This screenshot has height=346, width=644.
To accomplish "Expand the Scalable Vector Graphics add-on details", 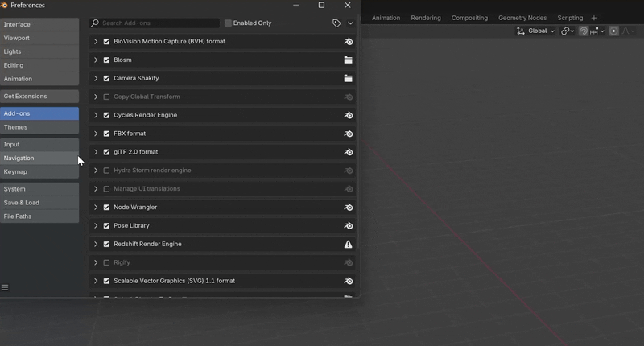I will click(x=96, y=281).
